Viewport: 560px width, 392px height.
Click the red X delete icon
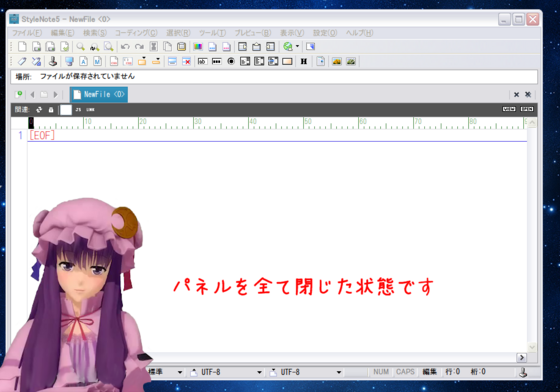[186, 61]
